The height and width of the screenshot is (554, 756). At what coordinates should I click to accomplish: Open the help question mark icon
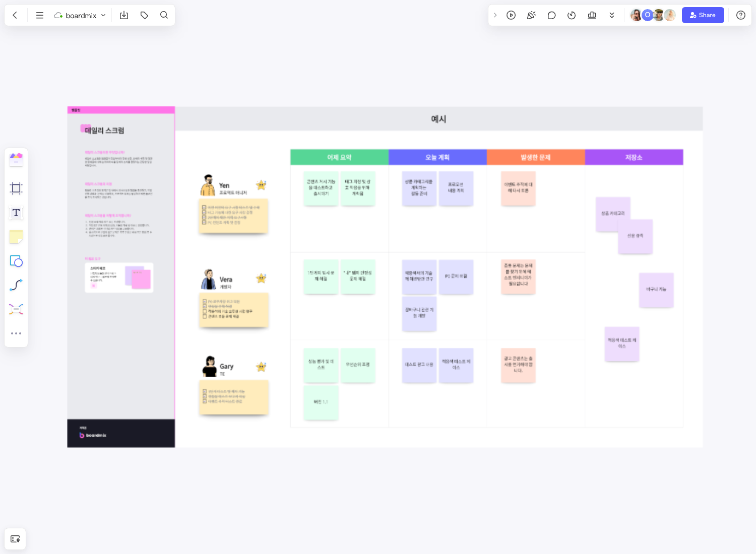pyautogui.click(x=740, y=15)
